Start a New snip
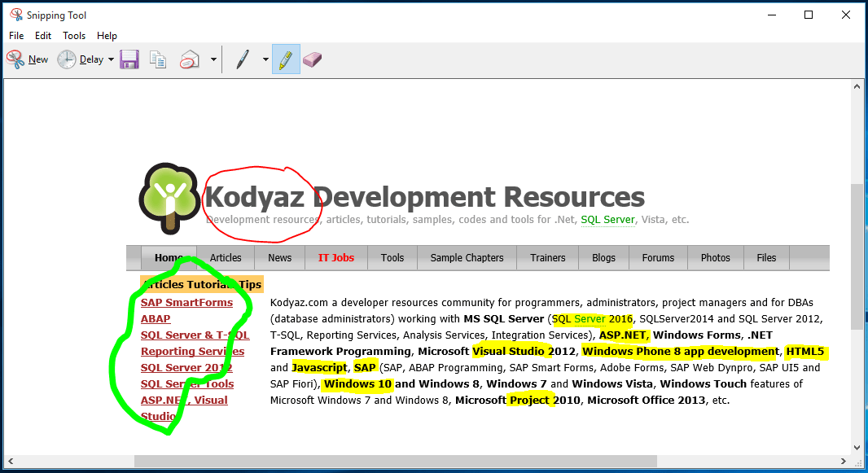 28,59
